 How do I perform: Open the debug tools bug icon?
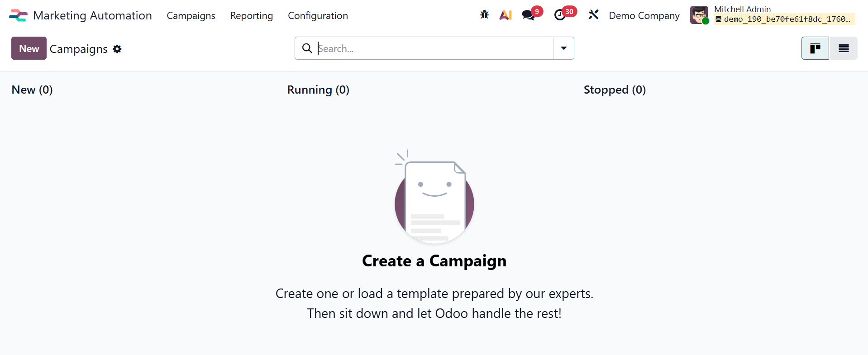[x=484, y=15]
